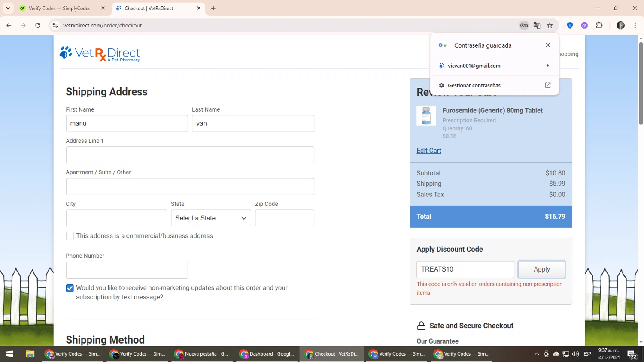The image size is (644, 362).
Task: Click the VetRxDirect logo
Action: [100, 54]
